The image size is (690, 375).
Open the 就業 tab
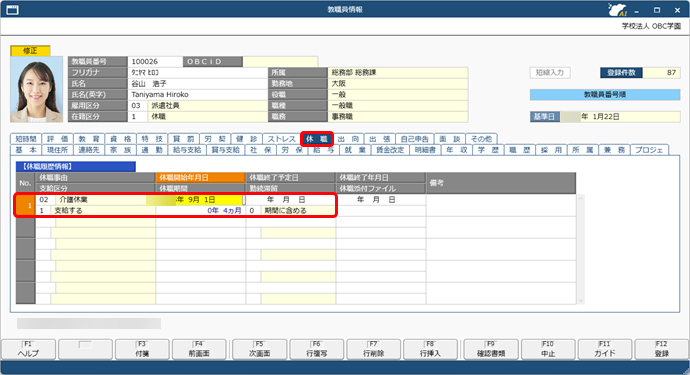coord(355,150)
